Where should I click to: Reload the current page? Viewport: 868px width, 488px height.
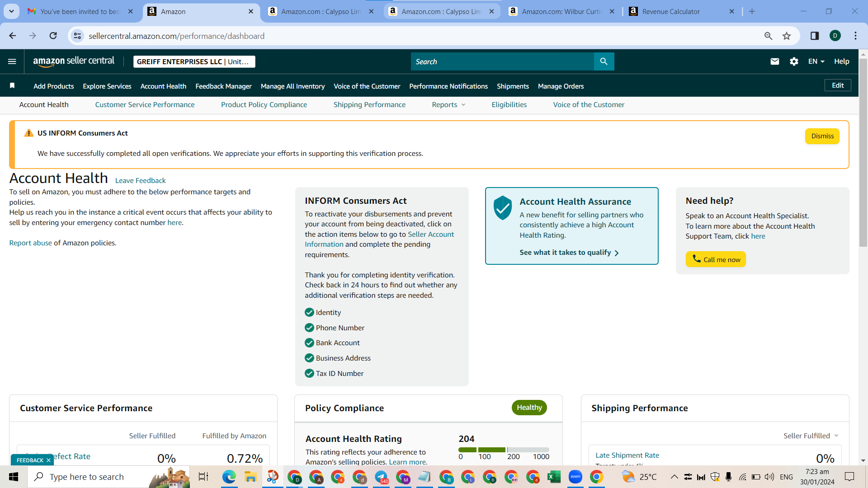click(53, 36)
